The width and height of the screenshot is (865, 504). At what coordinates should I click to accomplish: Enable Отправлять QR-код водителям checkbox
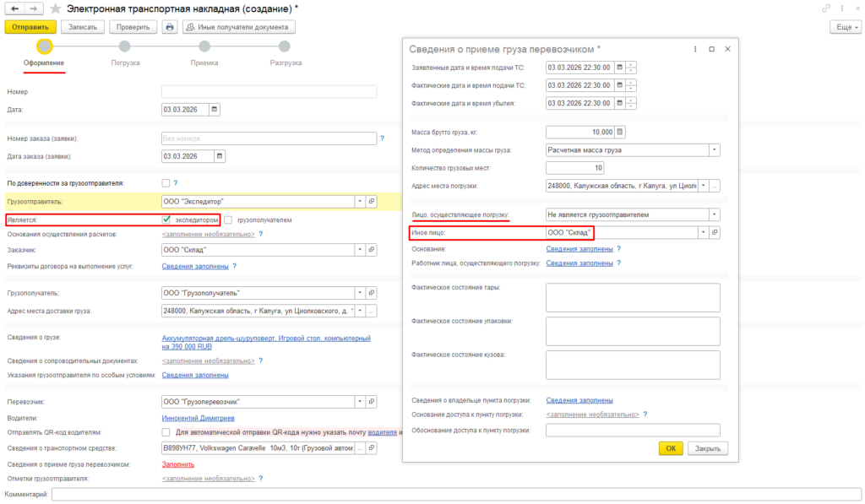166,432
